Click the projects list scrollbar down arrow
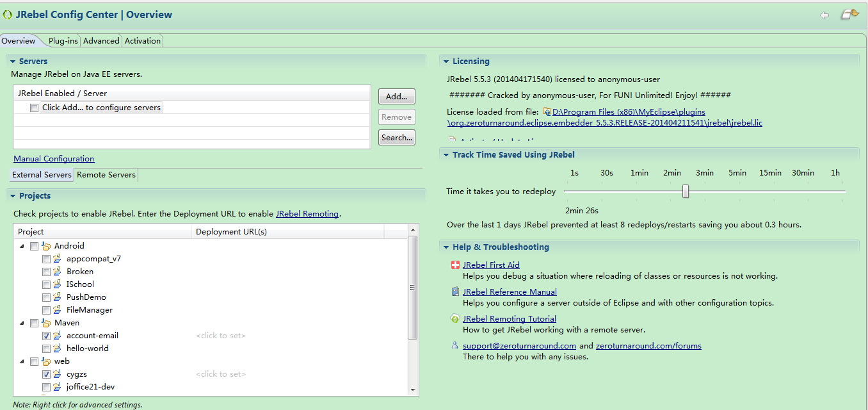 (x=413, y=389)
